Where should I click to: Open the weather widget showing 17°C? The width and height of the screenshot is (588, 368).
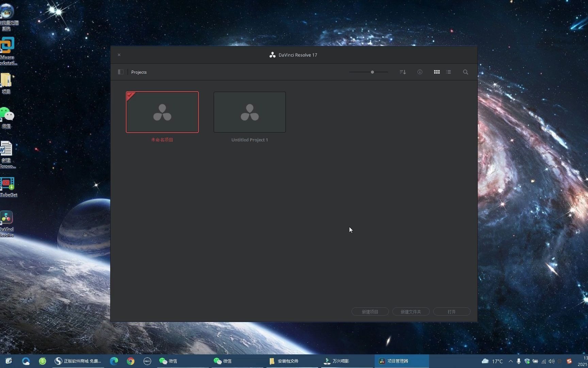click(492, 361)
